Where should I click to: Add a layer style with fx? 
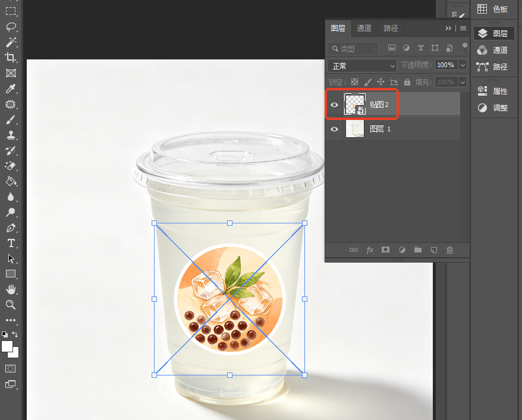pyautogui.click(x=370, y=250)
